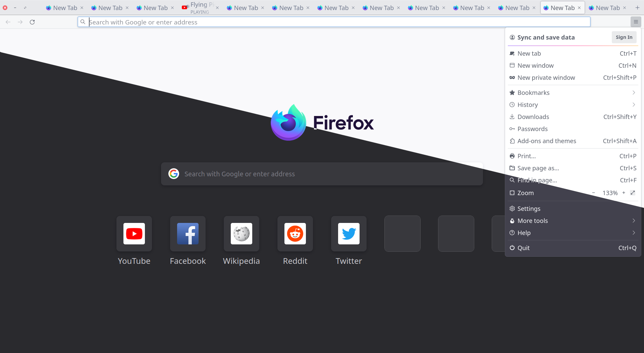Click the Sign In button
Screen dimensions: 644x353
pyautogui.click(x=624, y=37)
